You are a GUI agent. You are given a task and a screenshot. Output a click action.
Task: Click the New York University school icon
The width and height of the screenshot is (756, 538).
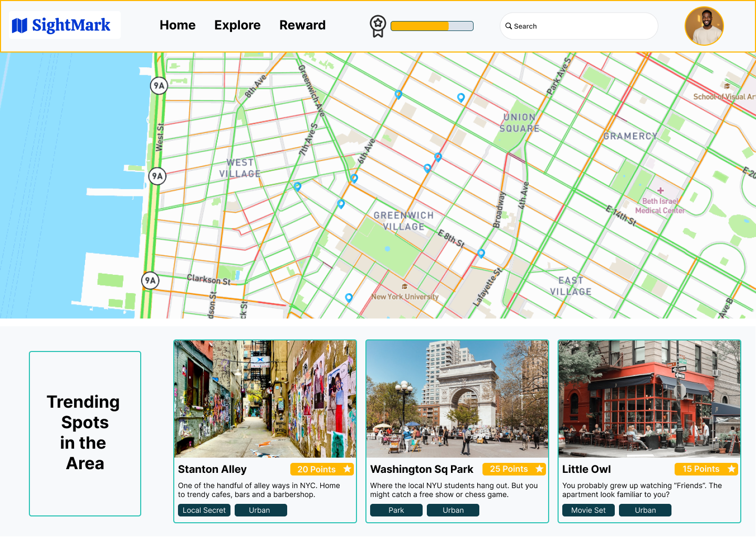click(x=404, y=286)
